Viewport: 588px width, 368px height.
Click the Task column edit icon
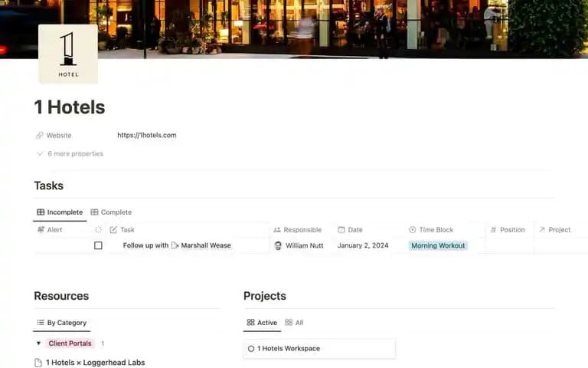click(x=113, y=229)
